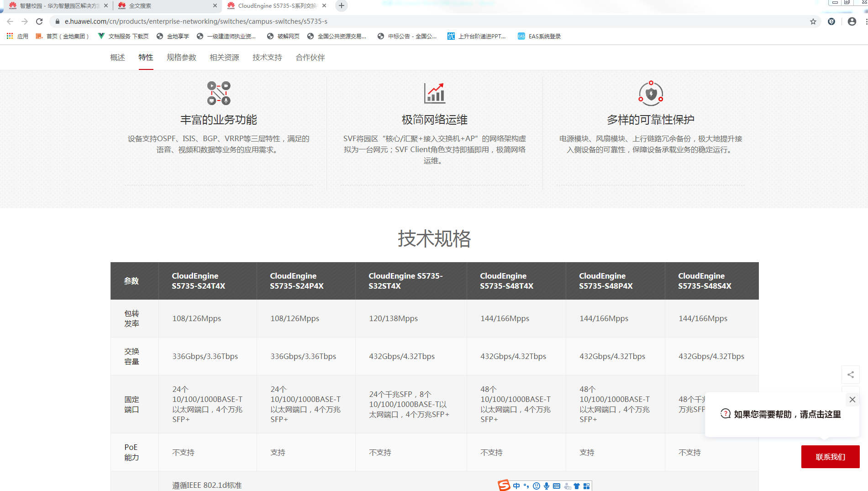Click the 丰富的业务功能 heading
This screenshot has width=868, height=491.
coord(219,120)
